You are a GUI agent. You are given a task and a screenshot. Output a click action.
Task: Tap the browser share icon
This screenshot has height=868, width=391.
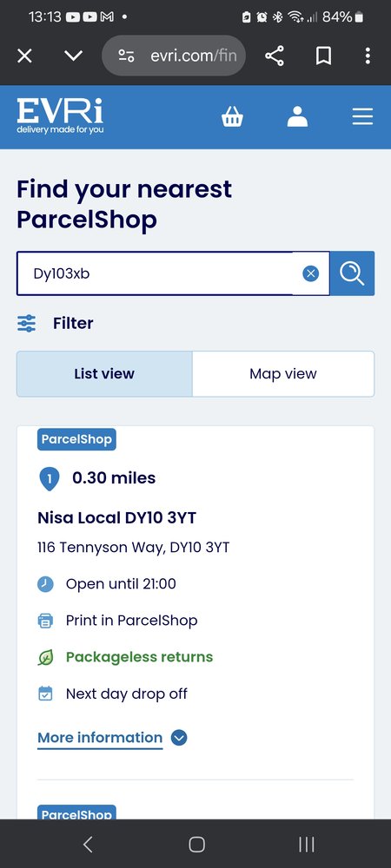275,56
